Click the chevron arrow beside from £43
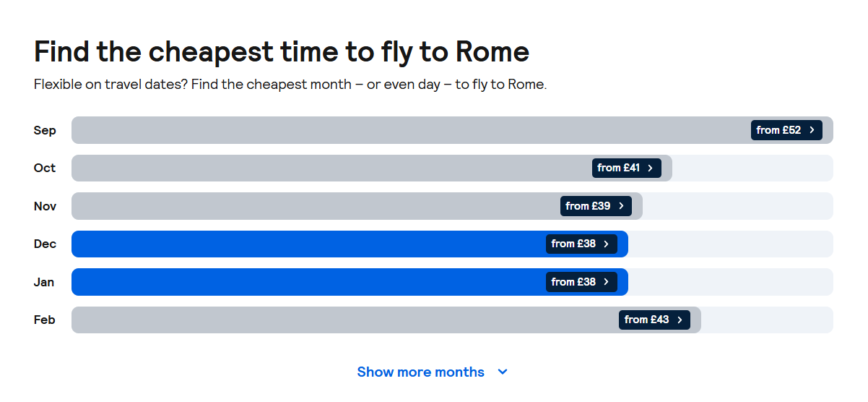This screenshot has height=402, width=868. 680,320
